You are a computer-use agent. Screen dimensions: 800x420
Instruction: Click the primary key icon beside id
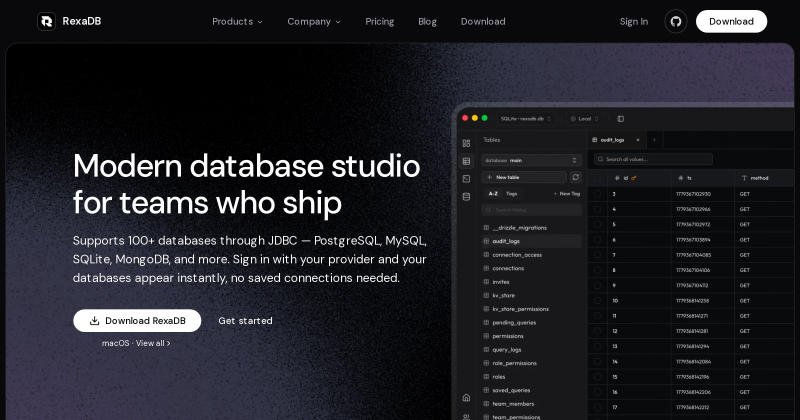(x=634, y=178)
